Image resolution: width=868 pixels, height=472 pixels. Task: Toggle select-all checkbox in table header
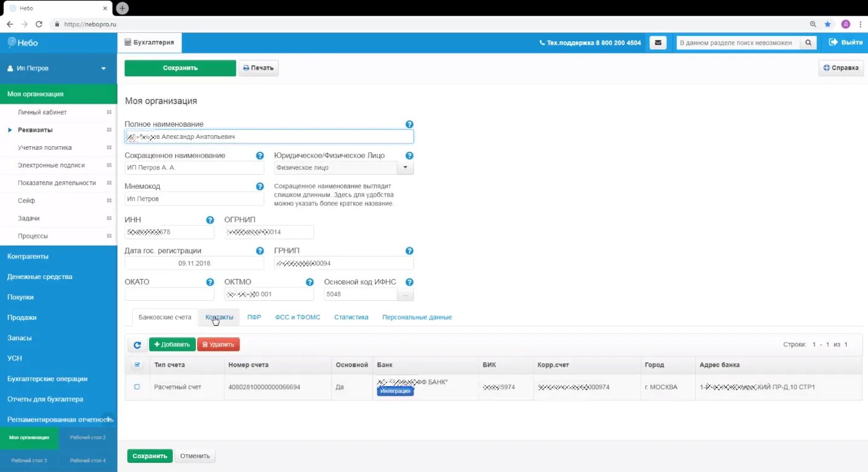(x=136, y=365)
